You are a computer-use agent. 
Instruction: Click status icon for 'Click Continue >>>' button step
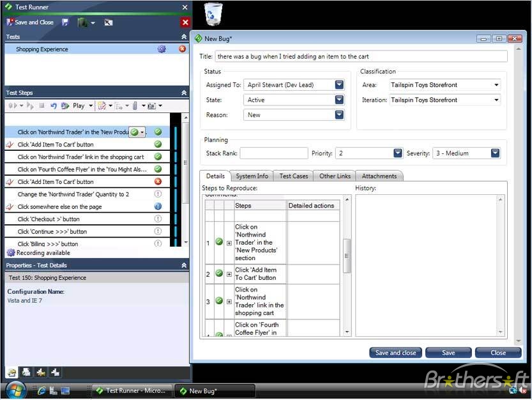pos(158,231)
